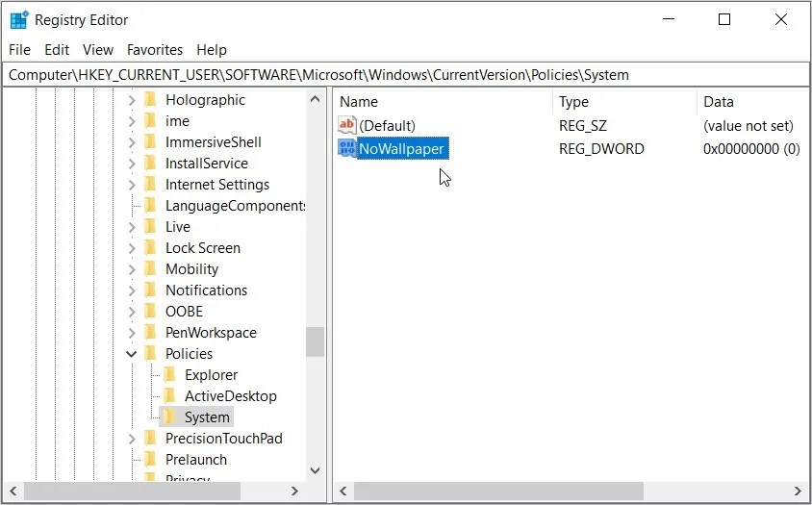Open the View menu
Viewport: 812px width, 505px height.
[x=98, y=50]
